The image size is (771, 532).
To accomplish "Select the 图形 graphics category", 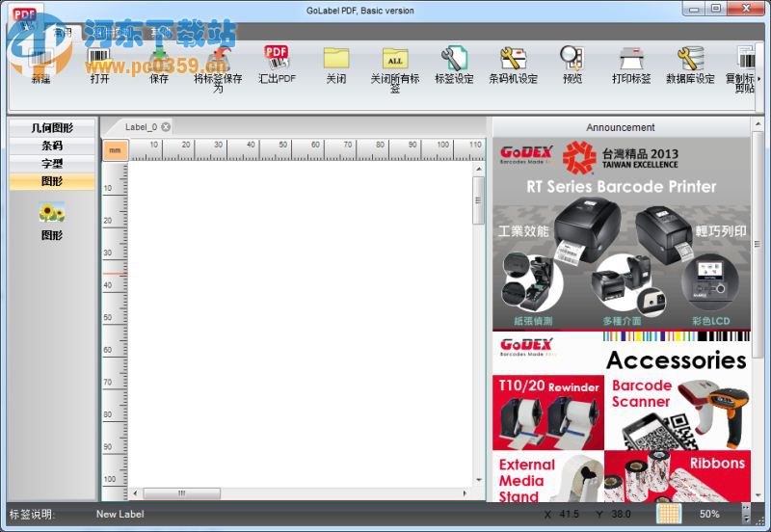I will pos(52,181).
